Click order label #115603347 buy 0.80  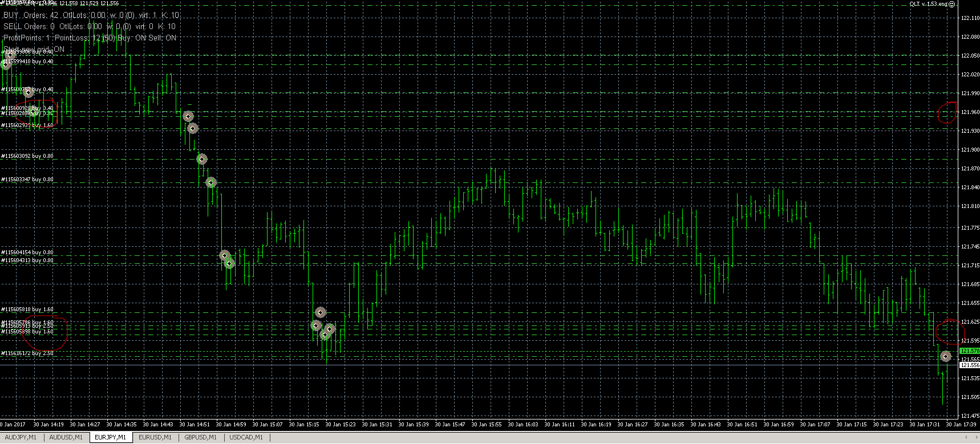[x=27, y=180]
